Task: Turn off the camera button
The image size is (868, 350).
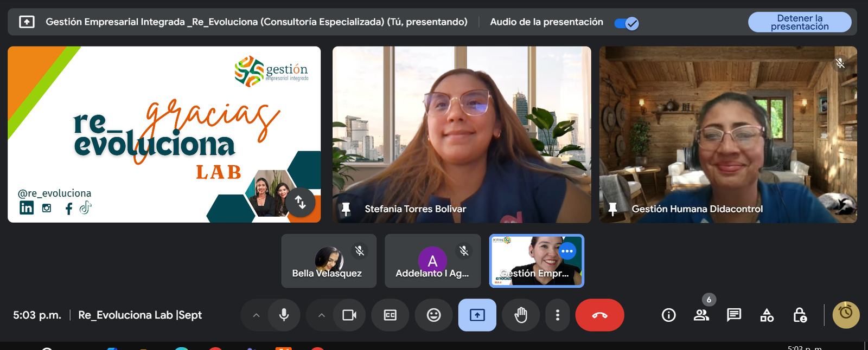Action: pos(349,315)
